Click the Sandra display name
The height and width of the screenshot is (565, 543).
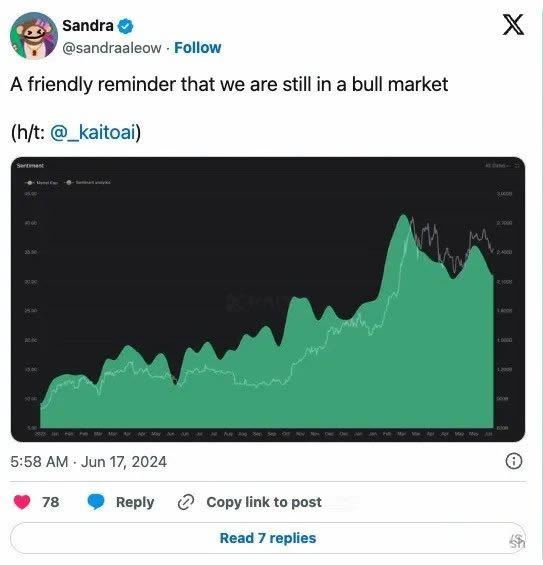(88, 26)
